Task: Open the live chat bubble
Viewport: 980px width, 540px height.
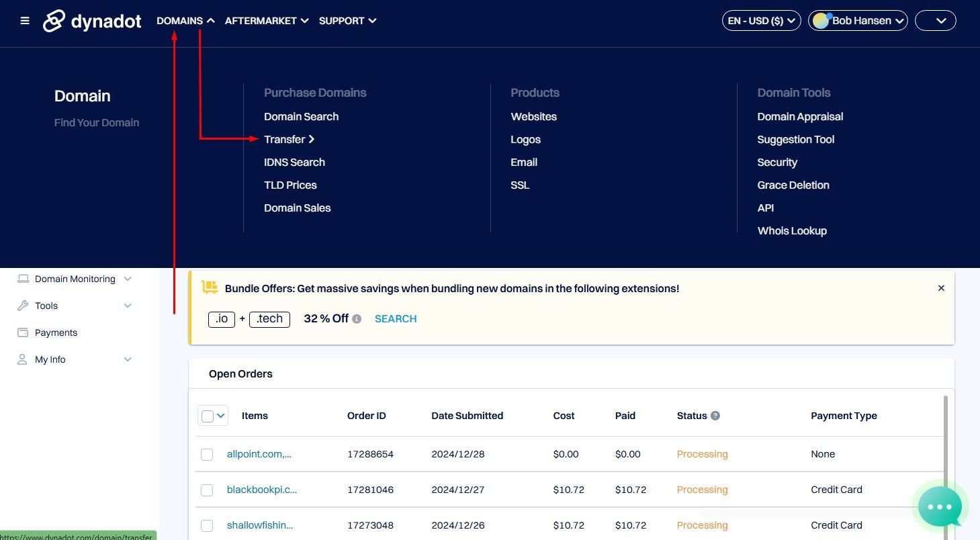Action: pyautogui.click(x=940, y=506)
